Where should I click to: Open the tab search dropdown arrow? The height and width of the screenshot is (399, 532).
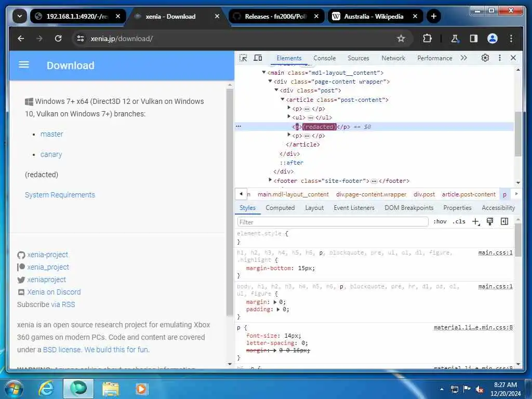pos(20,16)
